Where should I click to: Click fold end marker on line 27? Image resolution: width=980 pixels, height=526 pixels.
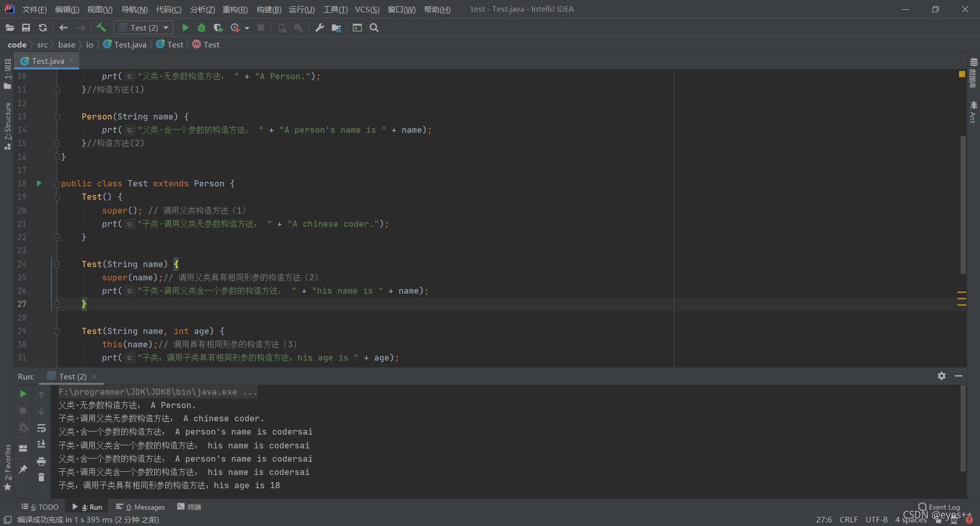pyautogui.click(x=57, y=304)
